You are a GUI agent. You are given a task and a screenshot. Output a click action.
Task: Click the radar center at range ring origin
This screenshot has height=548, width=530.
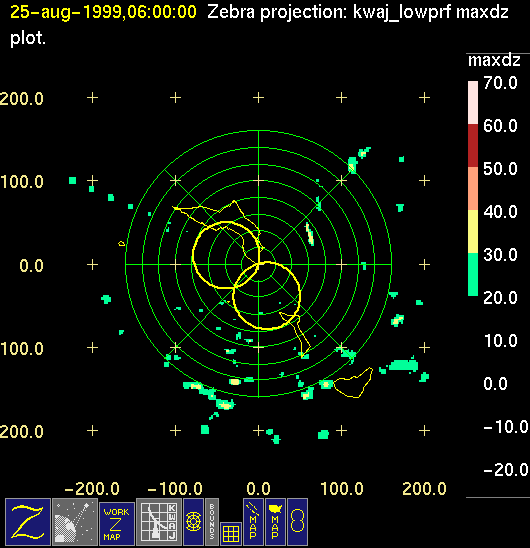coord(258,265)
